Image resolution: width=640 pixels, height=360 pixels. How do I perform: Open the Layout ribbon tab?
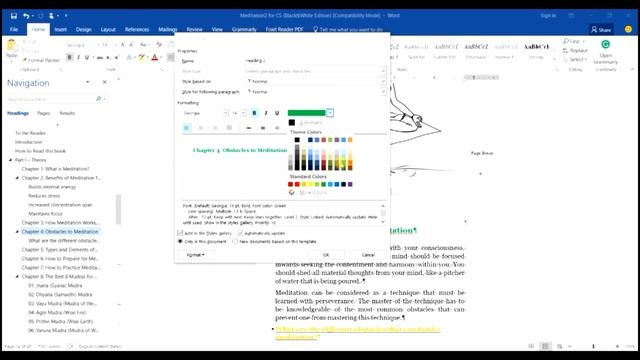coord(108,29)
